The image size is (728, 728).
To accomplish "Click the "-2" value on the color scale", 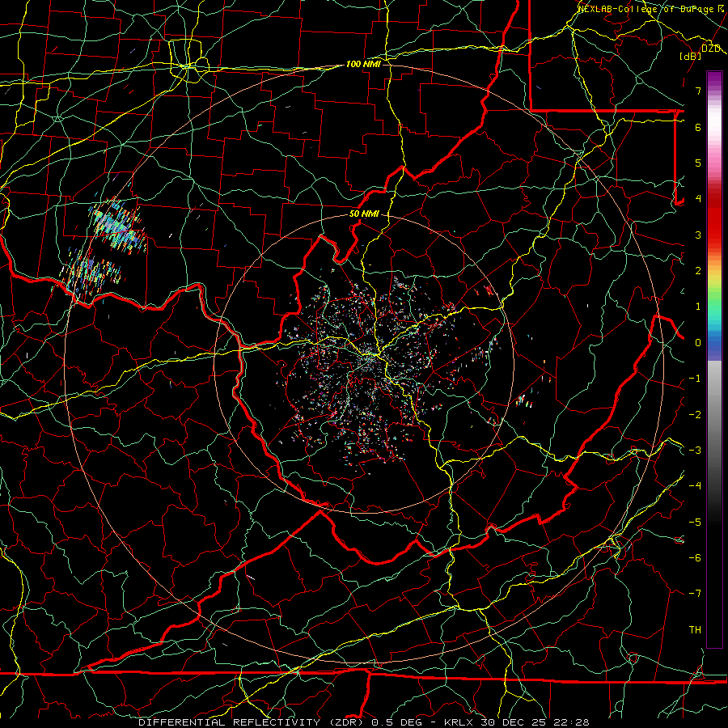I will 695,415.
